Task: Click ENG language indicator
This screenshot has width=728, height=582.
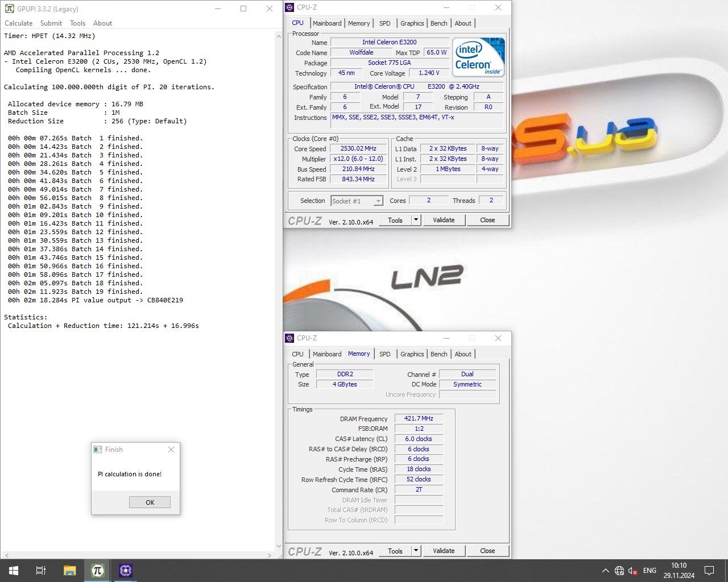Action: point(650,571)
